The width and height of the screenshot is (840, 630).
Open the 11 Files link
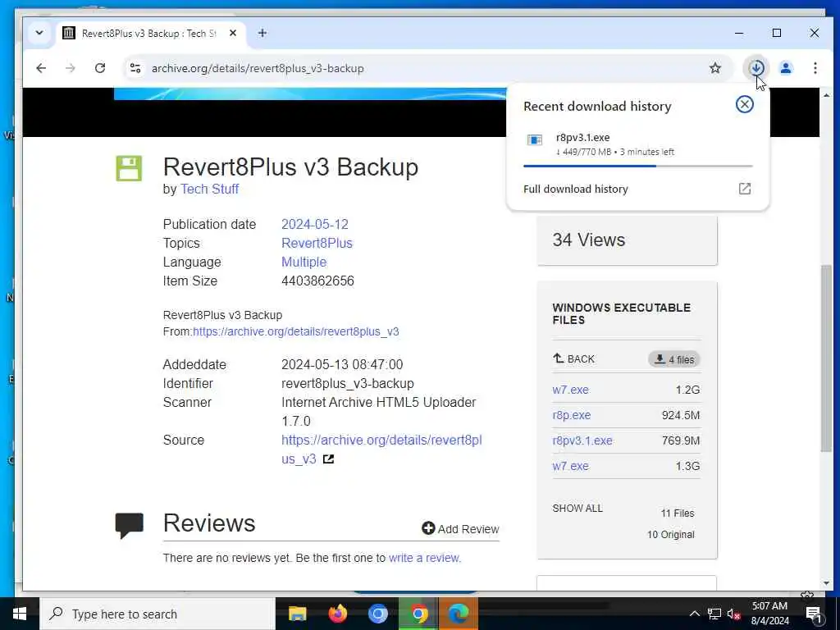(x=677, y=514)
